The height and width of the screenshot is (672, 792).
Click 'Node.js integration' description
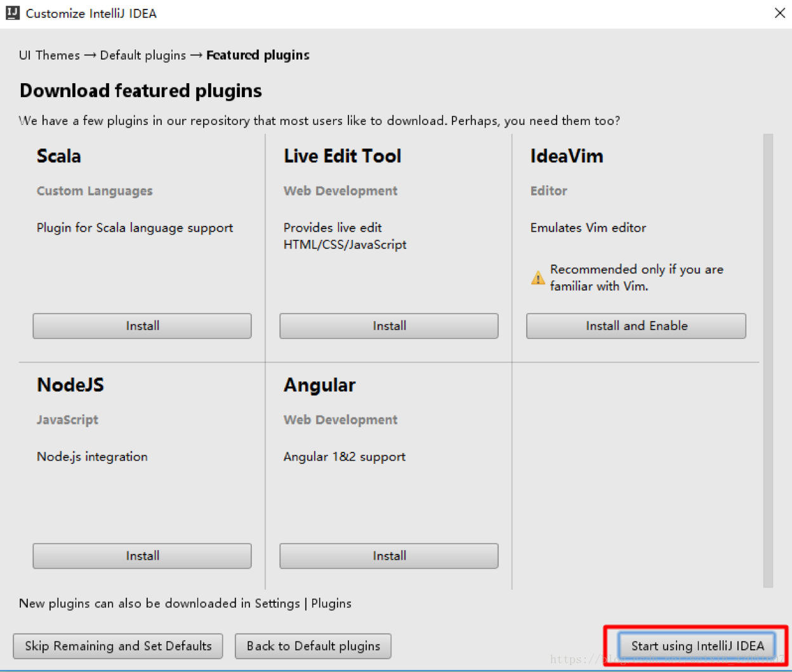92,457
